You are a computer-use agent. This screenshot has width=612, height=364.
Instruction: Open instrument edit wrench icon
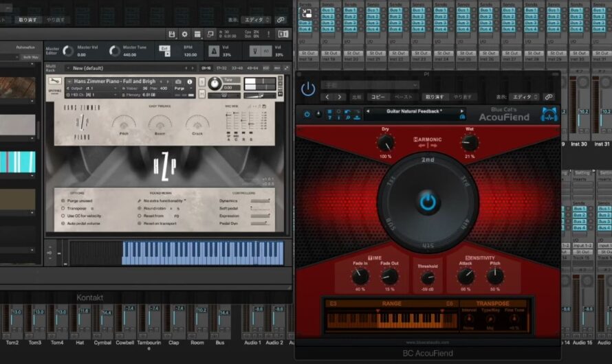pyautogui.click(x=54, y=82)
